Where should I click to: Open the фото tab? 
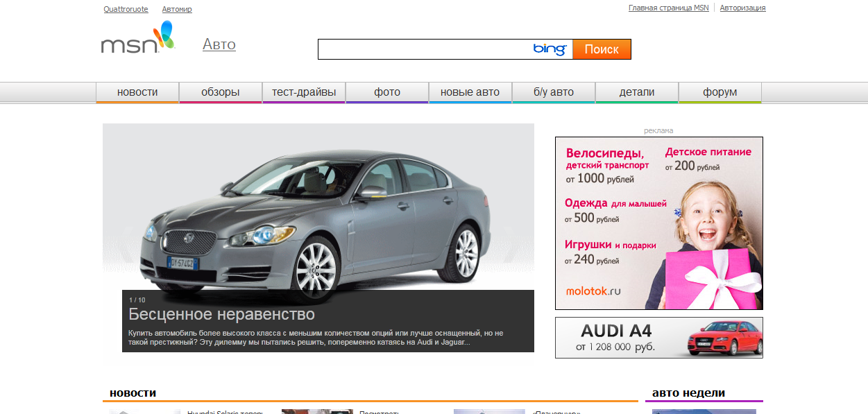[387, 92]
